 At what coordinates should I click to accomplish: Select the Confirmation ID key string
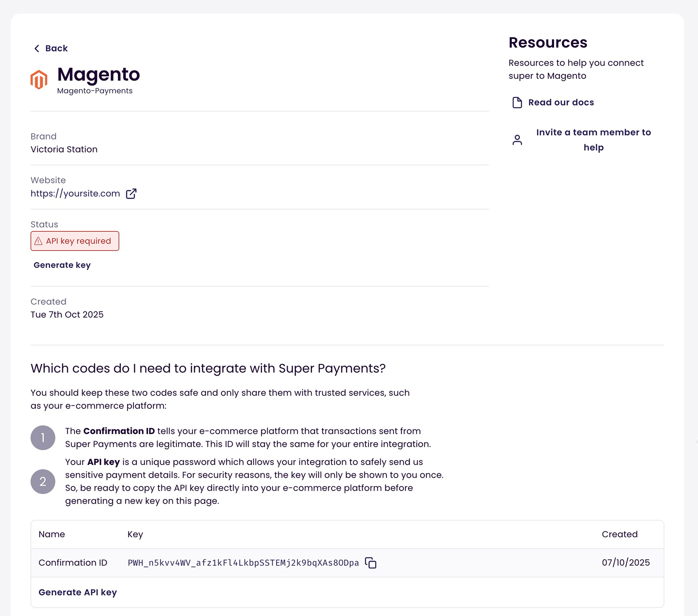pos(243,563)
